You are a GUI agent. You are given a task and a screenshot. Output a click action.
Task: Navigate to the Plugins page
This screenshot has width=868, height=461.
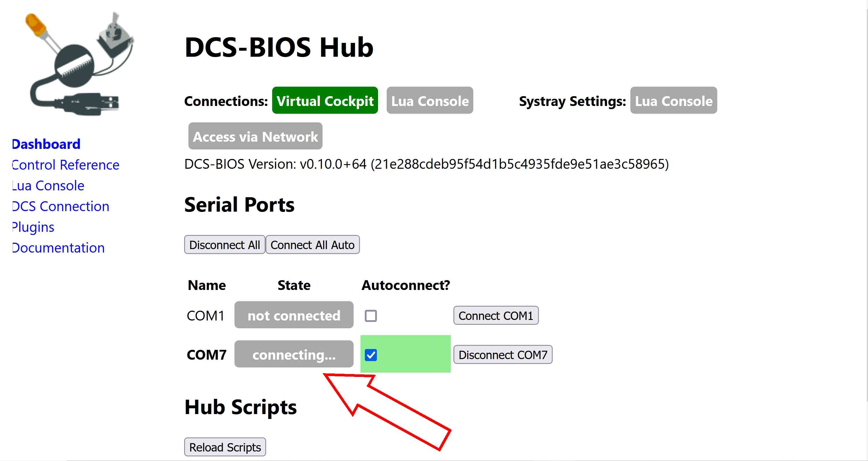point(33,227)
